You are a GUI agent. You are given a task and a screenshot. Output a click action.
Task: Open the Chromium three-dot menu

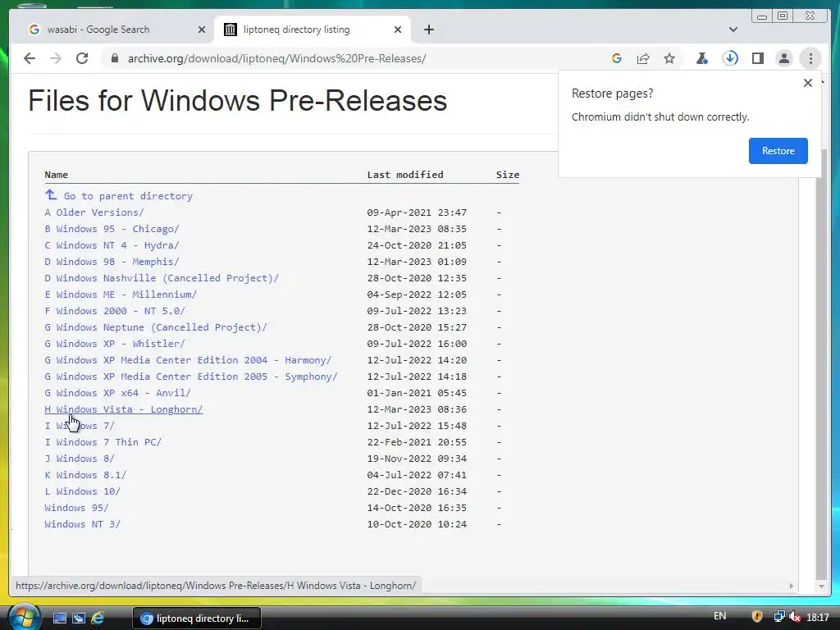(810, 58)
